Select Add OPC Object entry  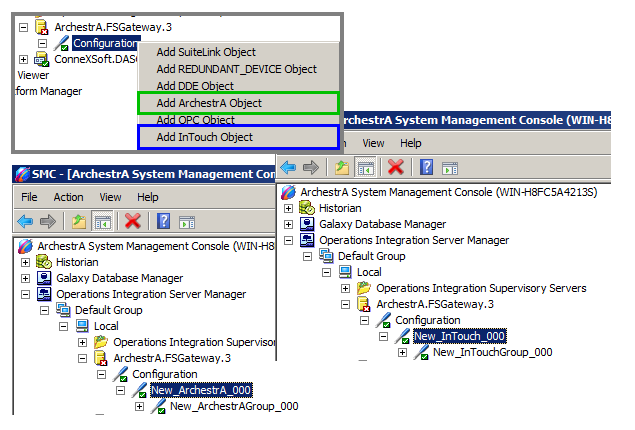(x=195, y=120)
